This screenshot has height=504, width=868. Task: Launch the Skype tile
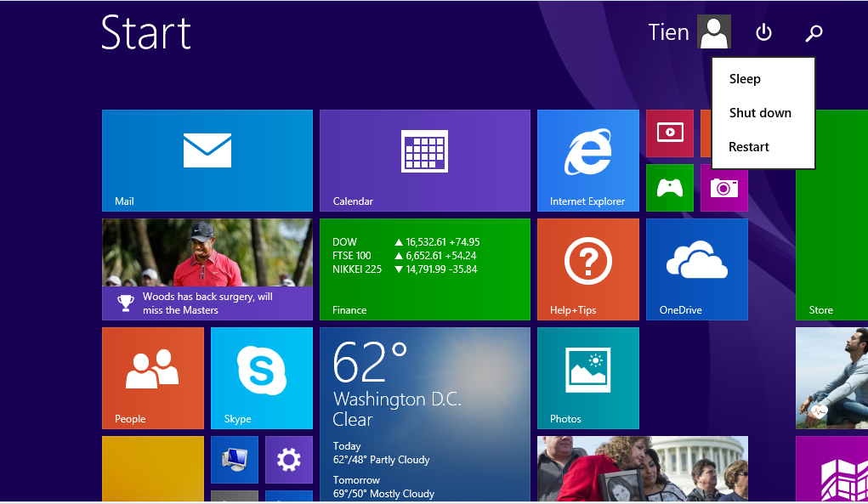tap(261, 378)
